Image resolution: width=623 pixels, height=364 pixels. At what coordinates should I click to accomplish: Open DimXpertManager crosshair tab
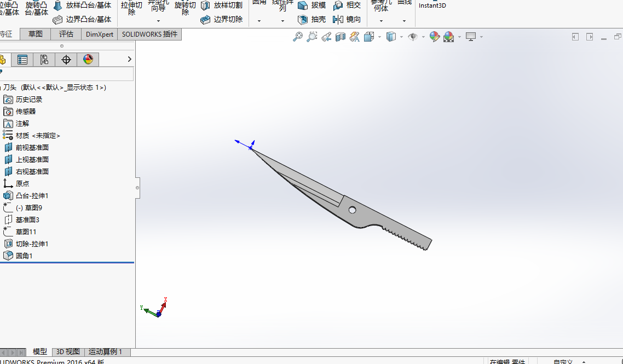click(66, 60)
